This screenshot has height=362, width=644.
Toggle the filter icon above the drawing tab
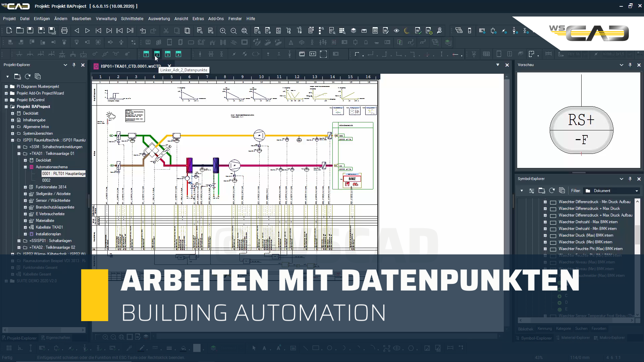(x=498, y=65)
